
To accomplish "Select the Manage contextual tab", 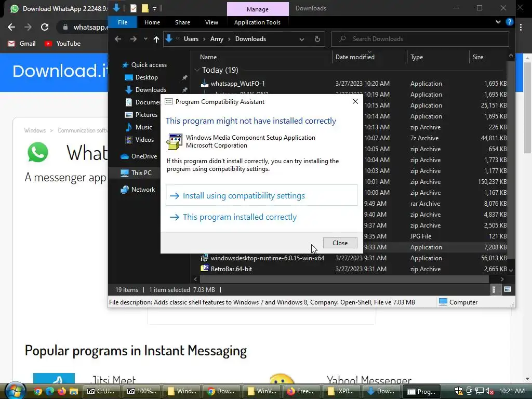I will (x=258, y=9).
